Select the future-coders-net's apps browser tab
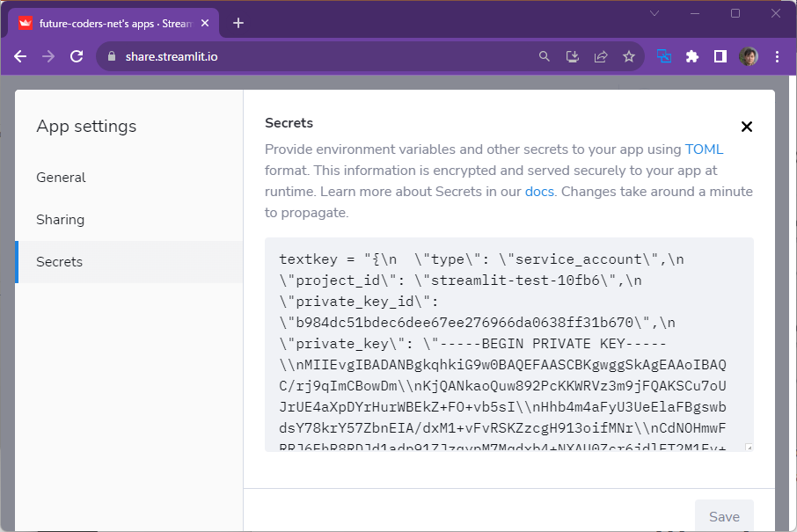This screenshot has width=797, height=532. coord(113,23)
